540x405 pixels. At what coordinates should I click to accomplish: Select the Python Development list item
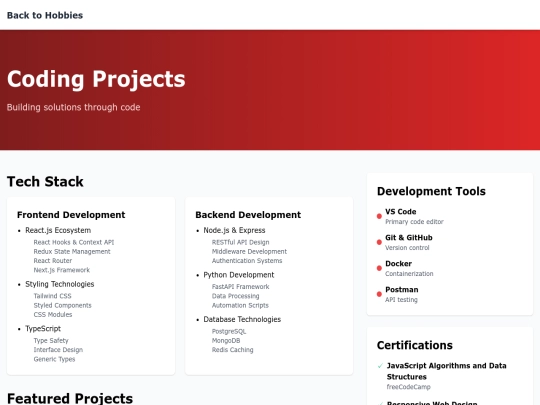click(239, 275)
